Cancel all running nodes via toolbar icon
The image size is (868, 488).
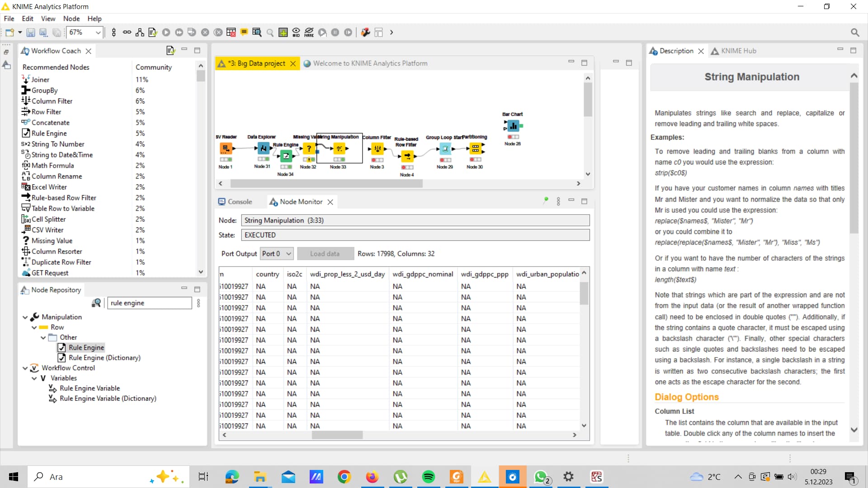tap(218, 32)
